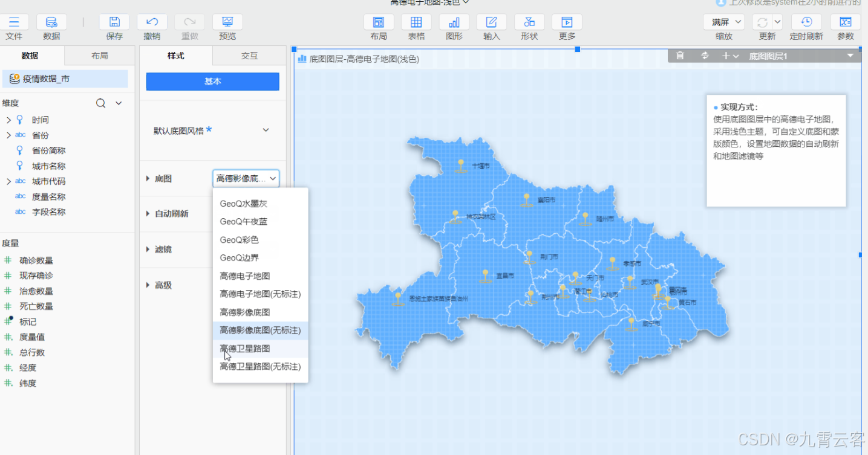Click the 基本 button
The width and height of the screenshot is (868, 455).
click(x=213, y=82)
